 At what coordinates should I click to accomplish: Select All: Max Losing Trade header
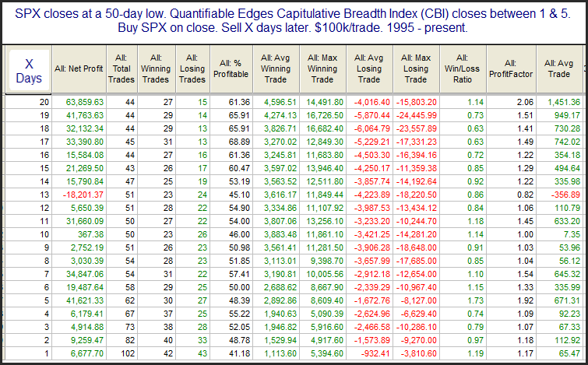click(416, 69)
